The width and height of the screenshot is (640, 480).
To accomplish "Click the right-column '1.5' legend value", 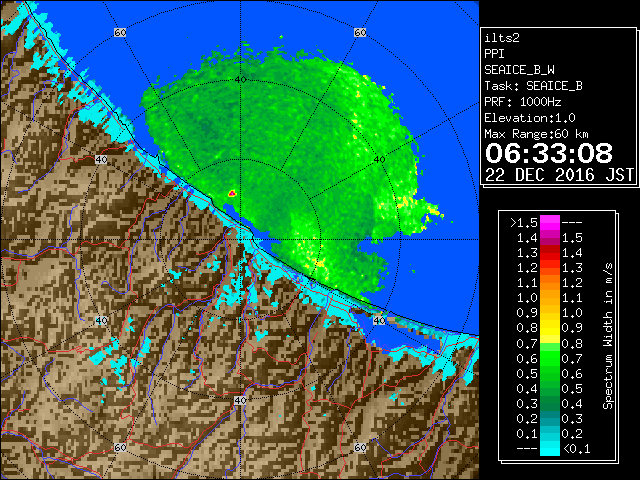I will (x=572, y=238).
